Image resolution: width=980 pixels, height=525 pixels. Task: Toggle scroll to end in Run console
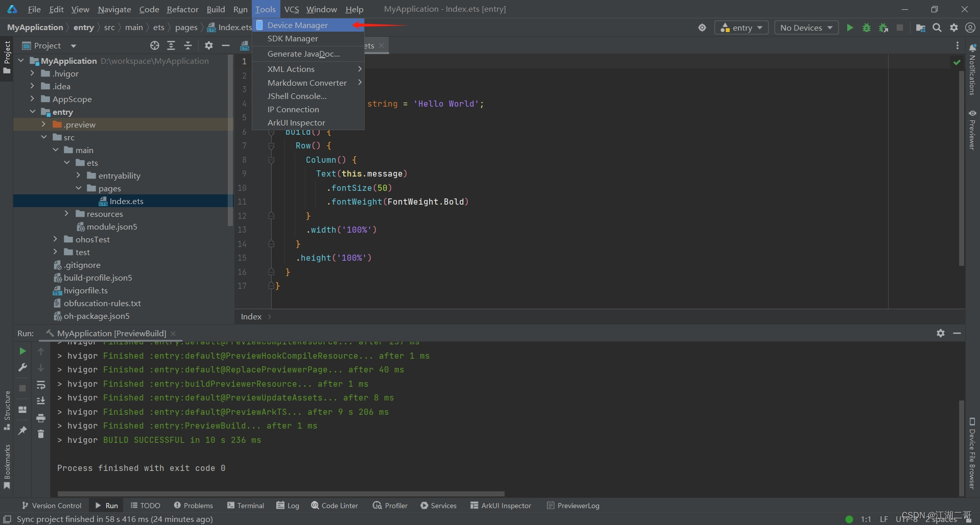coord(41,401)
